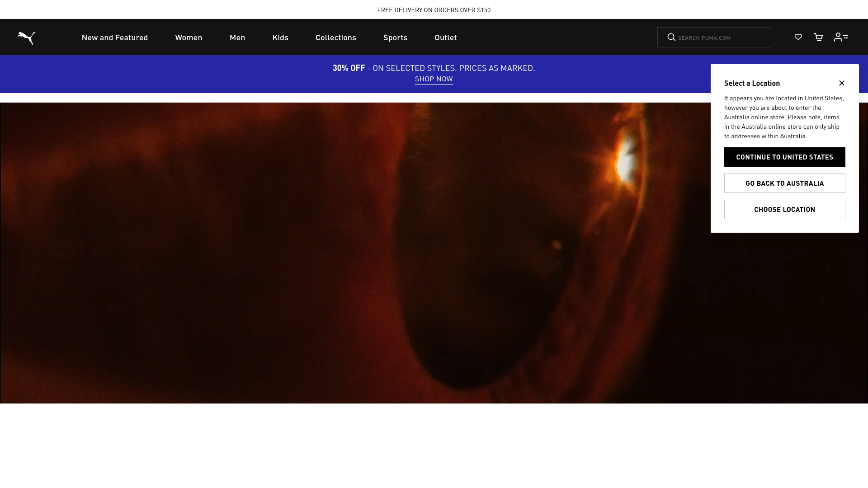
Task: Click CONTINUE TO UNITED STATES
Action: click(x=784, y=157)
